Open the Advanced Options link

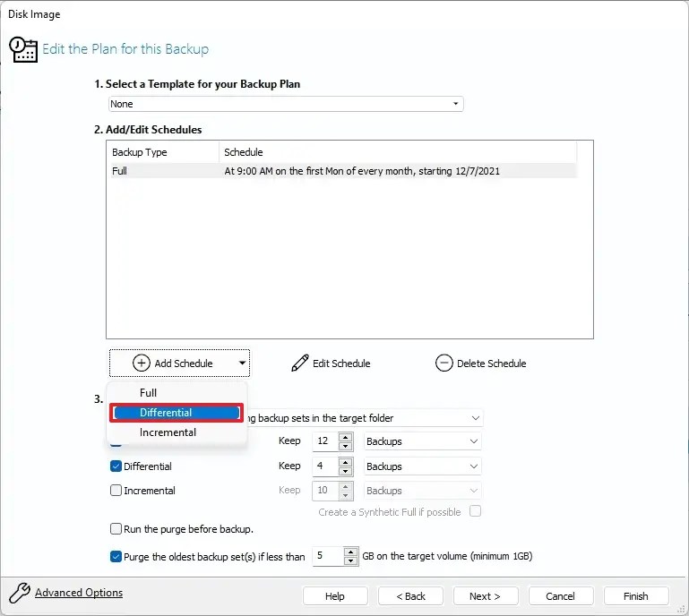tap(79, 593)
